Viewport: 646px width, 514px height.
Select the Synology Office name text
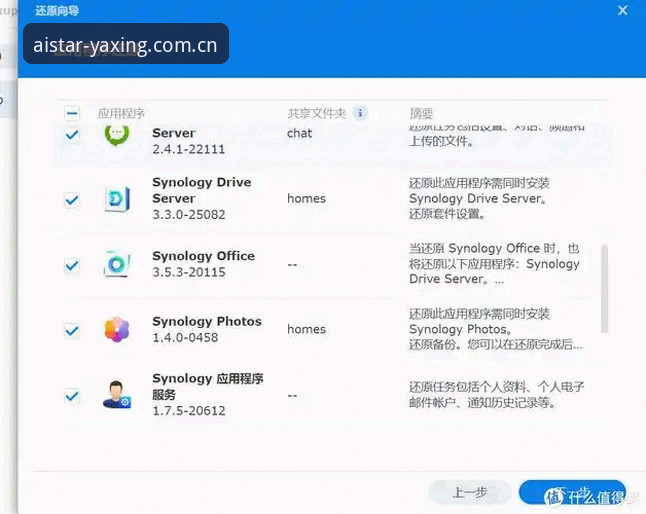204,256
